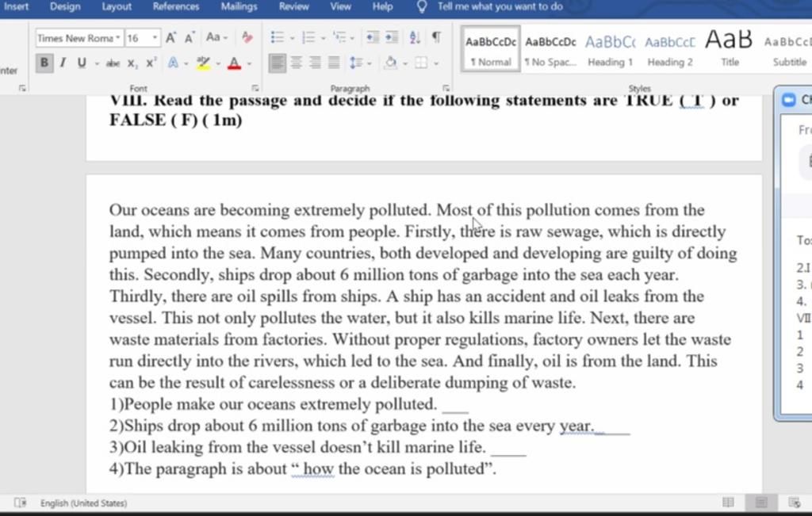Open the Insert tab
812x516 pixels.
[16, 6]
